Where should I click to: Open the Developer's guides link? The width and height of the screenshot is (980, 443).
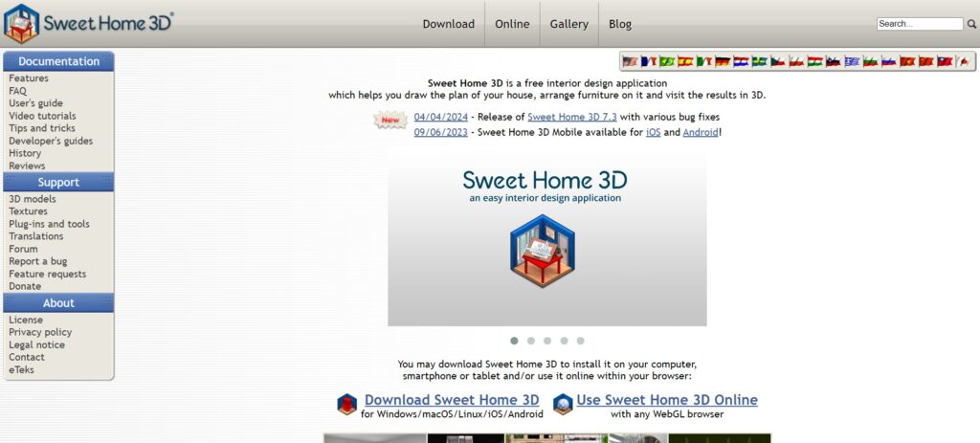pyautogui.click(x=51, y=141)
